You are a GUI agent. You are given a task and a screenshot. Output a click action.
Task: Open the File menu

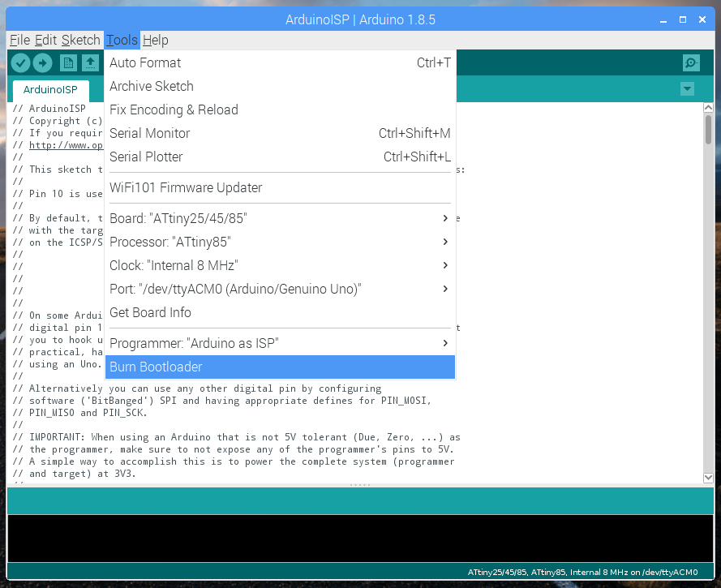point(19,40)
